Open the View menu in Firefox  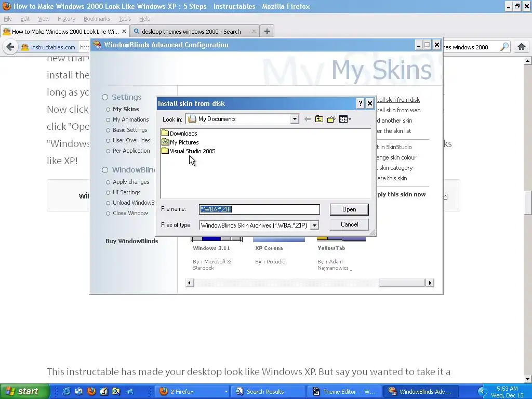[44, 19]
